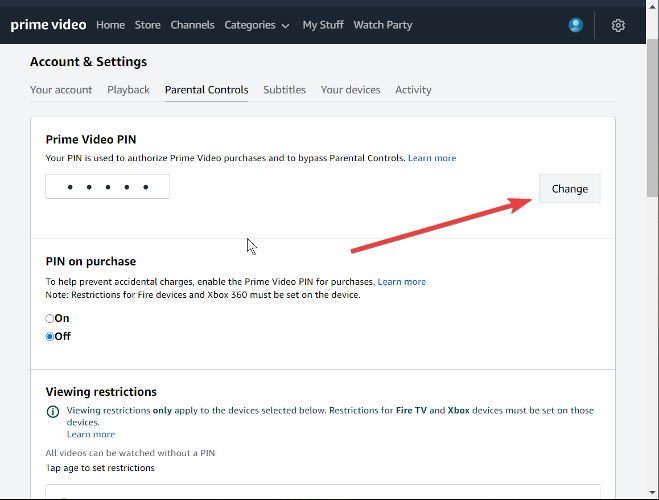Image resolution: width=659 pixels, height=500 pixels.
Task: Click the vertical scrollbar thumb
Action: [x=652, y=118]
